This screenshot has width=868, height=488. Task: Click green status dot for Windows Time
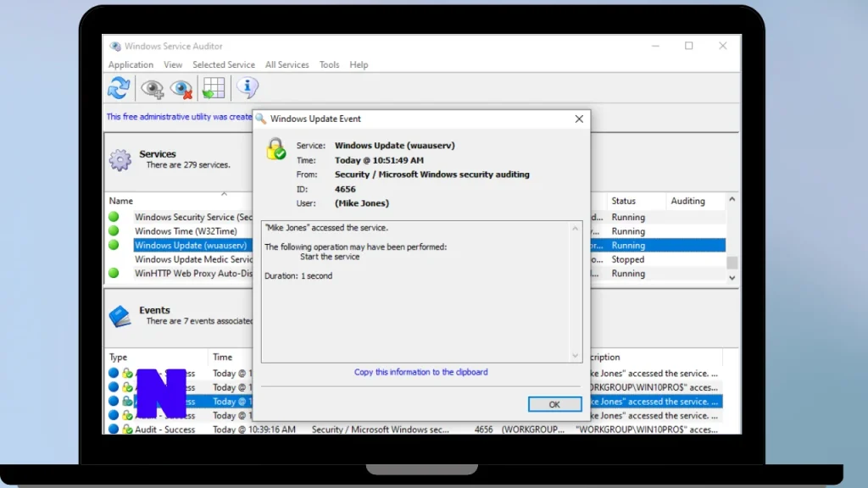click(x=114, y=230)
